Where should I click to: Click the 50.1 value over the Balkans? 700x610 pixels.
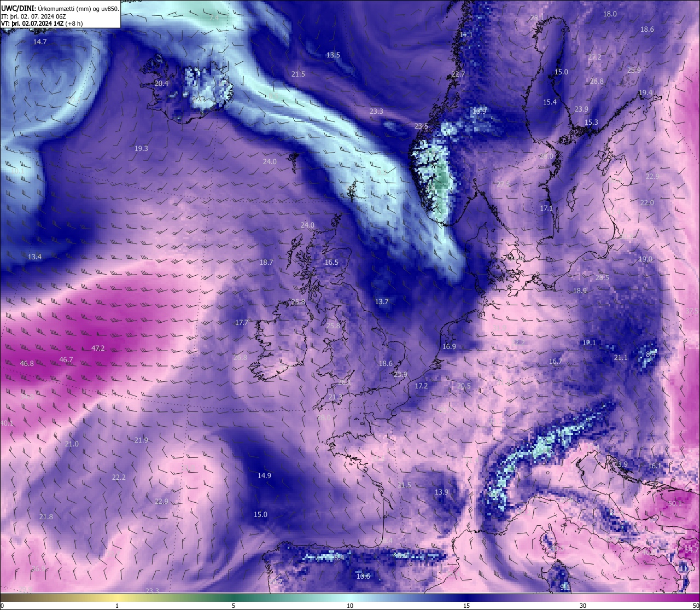(675, 503)
